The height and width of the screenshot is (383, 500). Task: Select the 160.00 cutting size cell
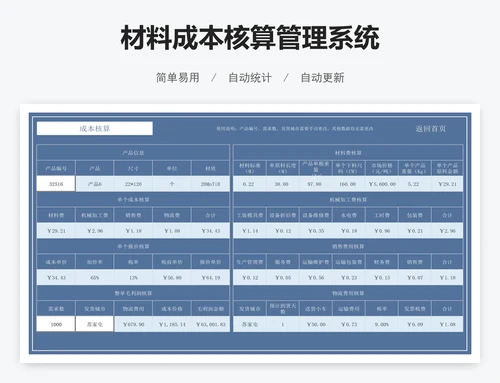(x=349, y=184)
